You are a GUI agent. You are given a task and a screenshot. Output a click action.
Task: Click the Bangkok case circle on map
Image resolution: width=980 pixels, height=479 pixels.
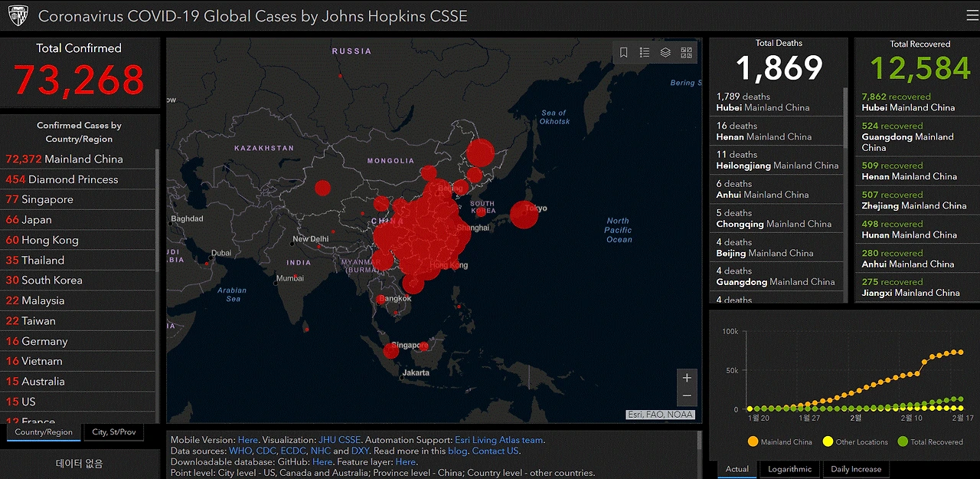[x=381, y=300]
